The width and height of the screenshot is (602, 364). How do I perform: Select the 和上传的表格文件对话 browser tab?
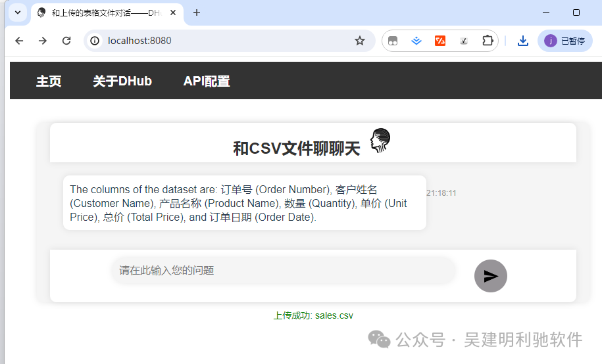point(107,13)
